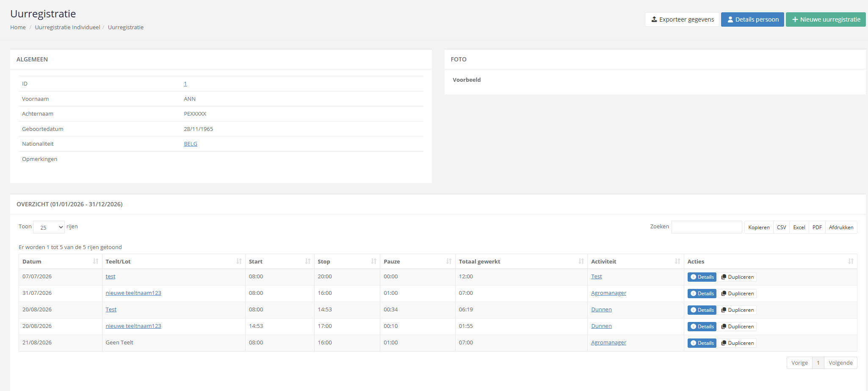Screen dimensions: 868x391
Task: Click birthdate value 28/11/1965
Action: pos(198,129)
